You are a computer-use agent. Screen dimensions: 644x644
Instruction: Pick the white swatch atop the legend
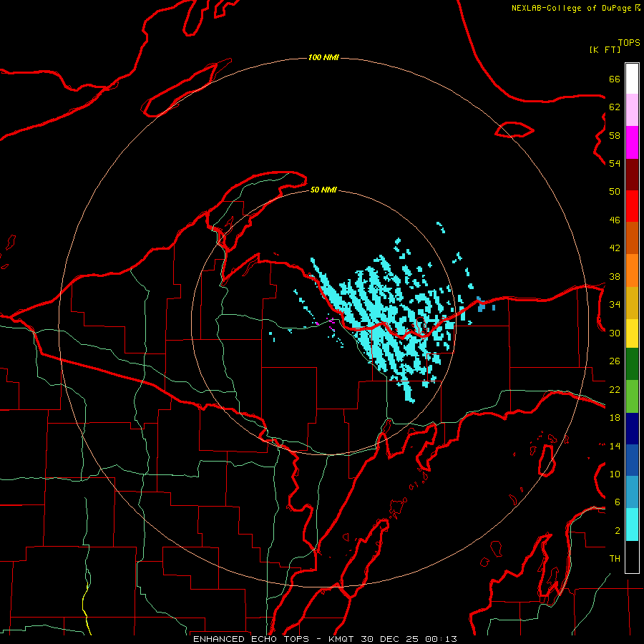(x=632, y=79)
